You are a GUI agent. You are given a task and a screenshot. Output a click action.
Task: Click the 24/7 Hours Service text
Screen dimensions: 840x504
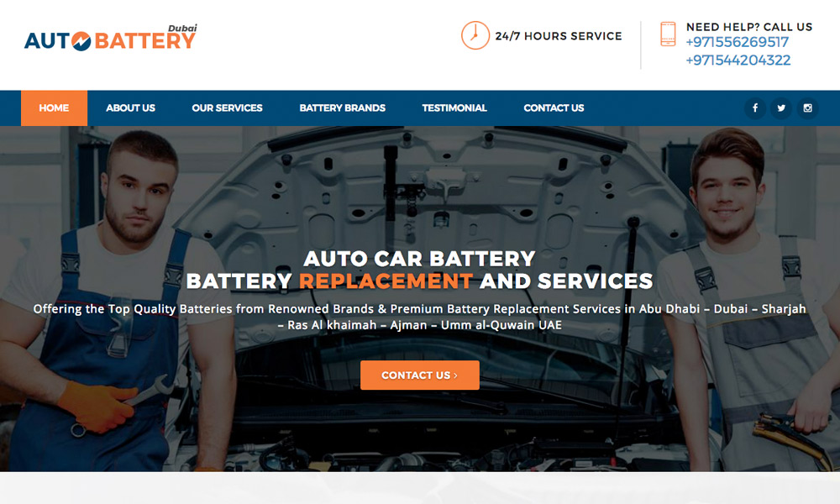click(559, 36)
